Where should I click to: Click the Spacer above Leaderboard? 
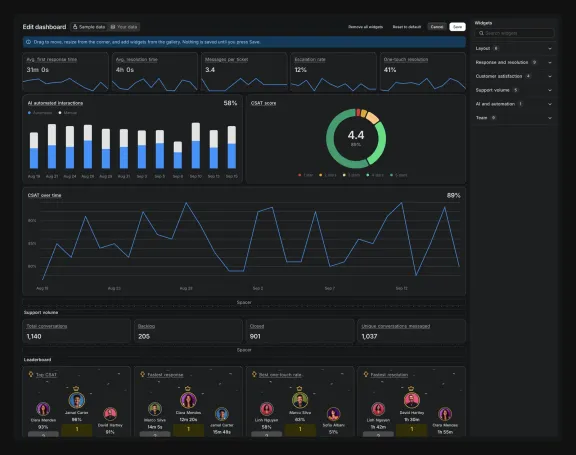[244, 350]
